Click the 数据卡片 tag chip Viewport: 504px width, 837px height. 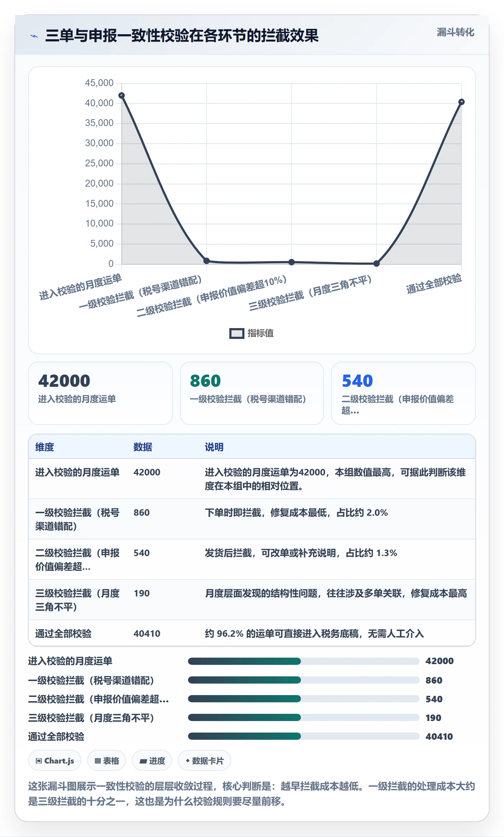tap(204, 761)
